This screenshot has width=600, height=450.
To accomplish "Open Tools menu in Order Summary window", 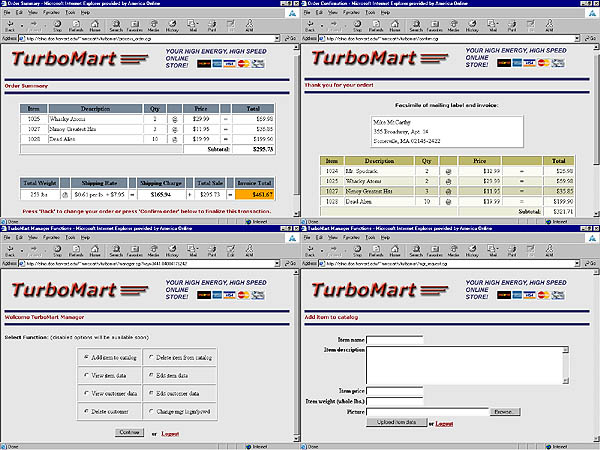I will click(x=69, y=12).
